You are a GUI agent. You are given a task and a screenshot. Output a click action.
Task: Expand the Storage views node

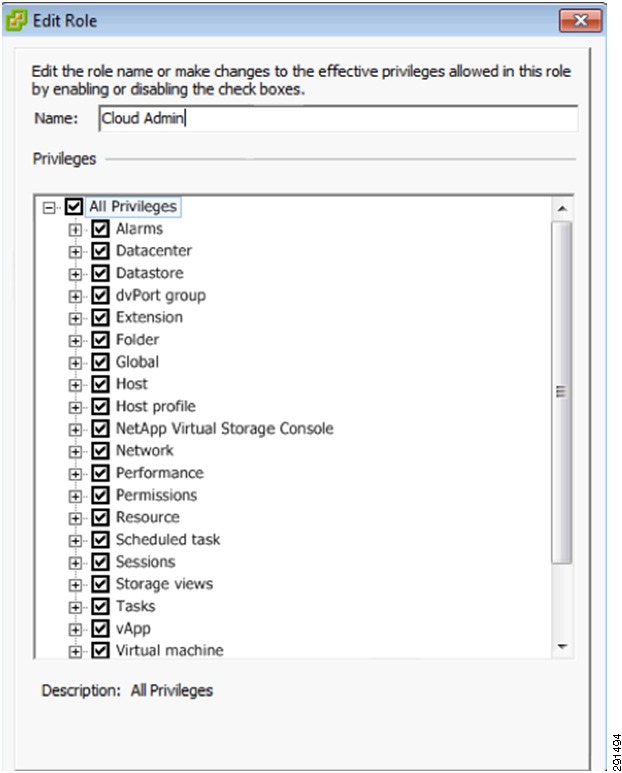click(75, 585)
